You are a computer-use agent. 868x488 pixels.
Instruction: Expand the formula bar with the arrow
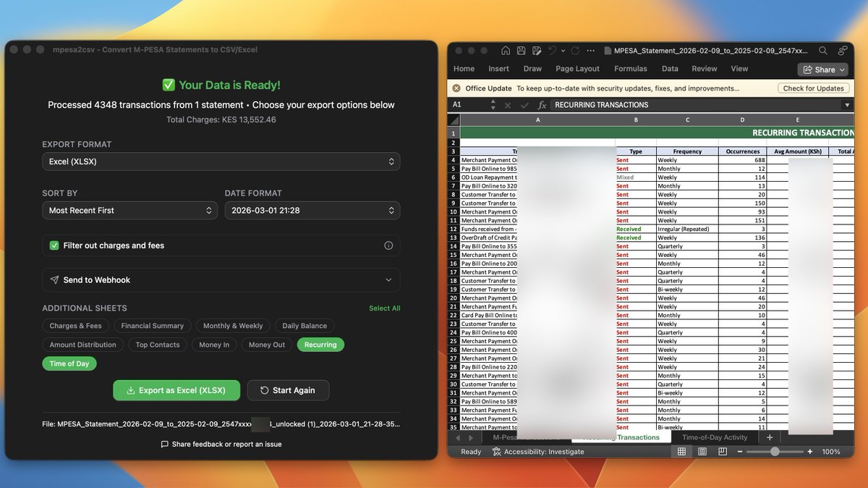click(x=848, y=105)
